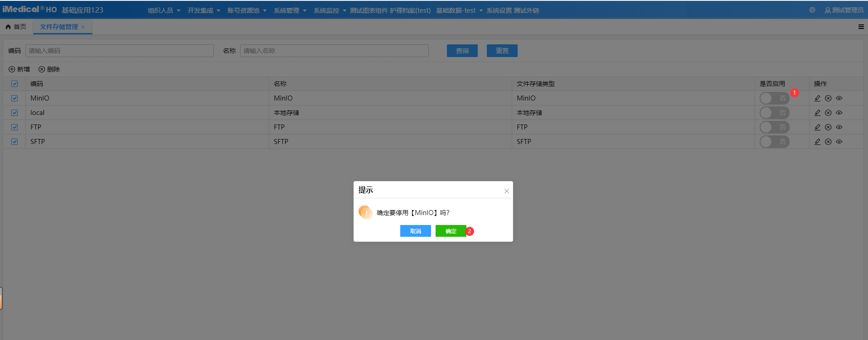Open the 系统设置 menu item

(x=499, y=10)
